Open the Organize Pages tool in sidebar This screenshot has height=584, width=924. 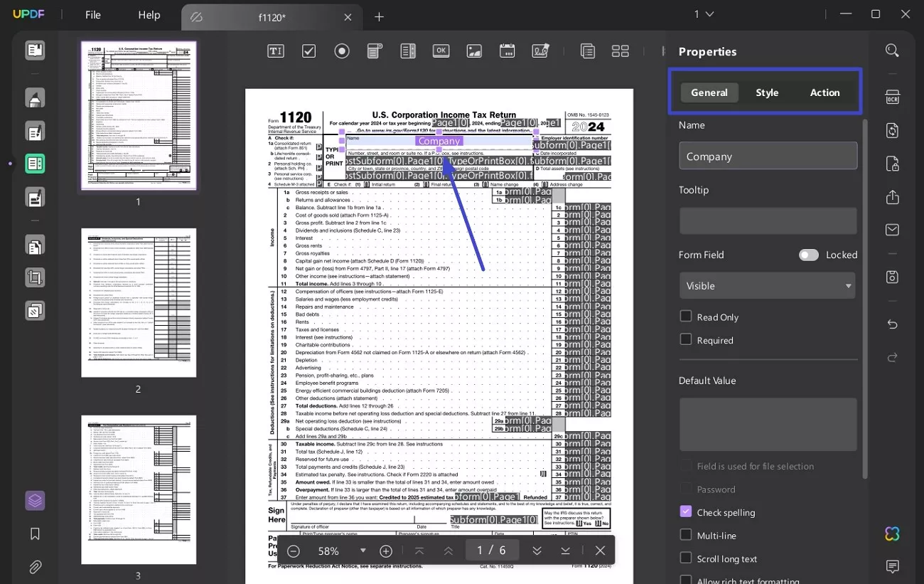pos(35,245)
